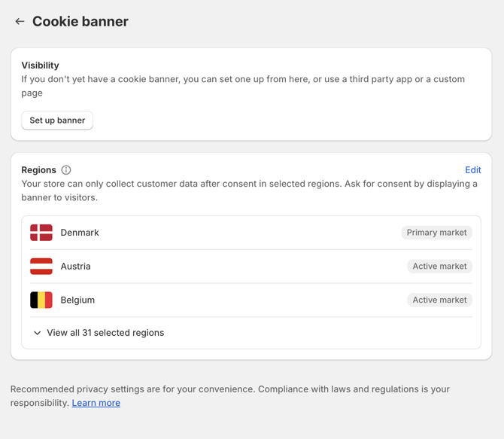Image resolution: width=504 pixels, height=439 pixels.
Task: Go back using the arrow icon
Action: (x=20, y=22)
